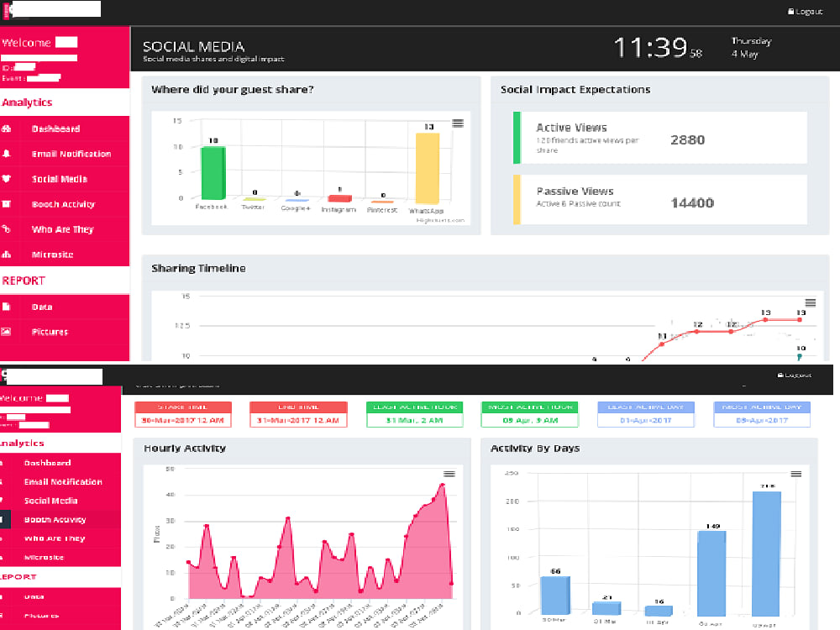
Task: Click the 'Where did your guest share?' heading
Action: click(x=233, y=90)
